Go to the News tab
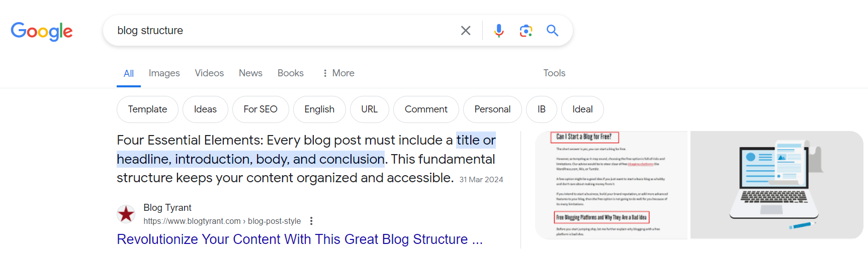868x254 pixels. (250, 73)
